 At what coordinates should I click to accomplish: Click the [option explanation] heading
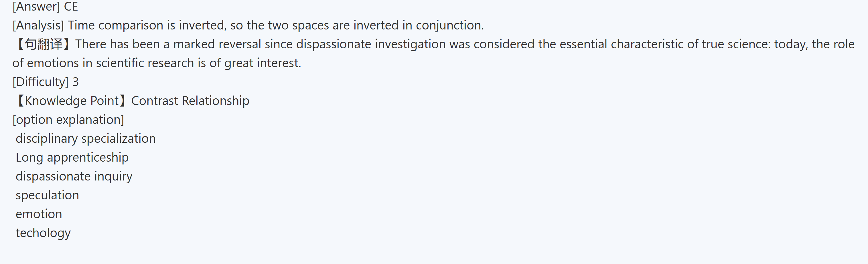pyautogui.click(x=68, y=120)
